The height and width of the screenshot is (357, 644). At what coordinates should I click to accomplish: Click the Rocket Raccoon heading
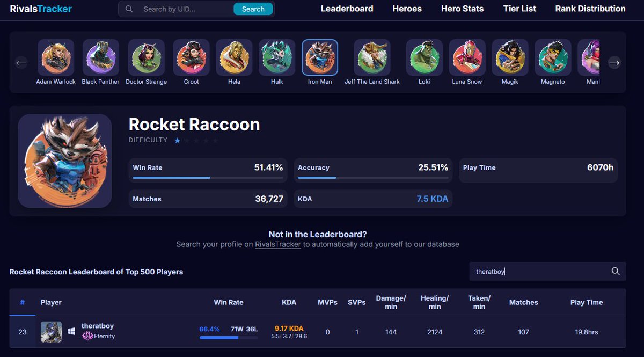[x=194, y=125]
